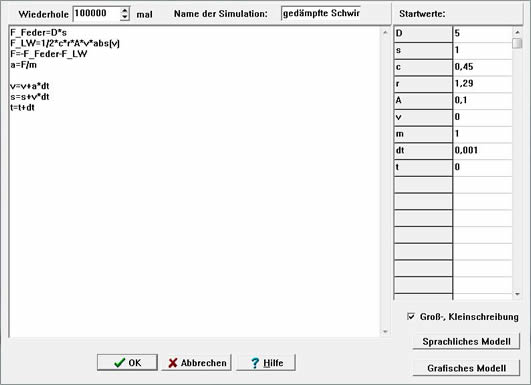Click the scroll-up arrow of the Startwerte table
The width and height of the screenshot is (531, 385).
coord(517,33)
